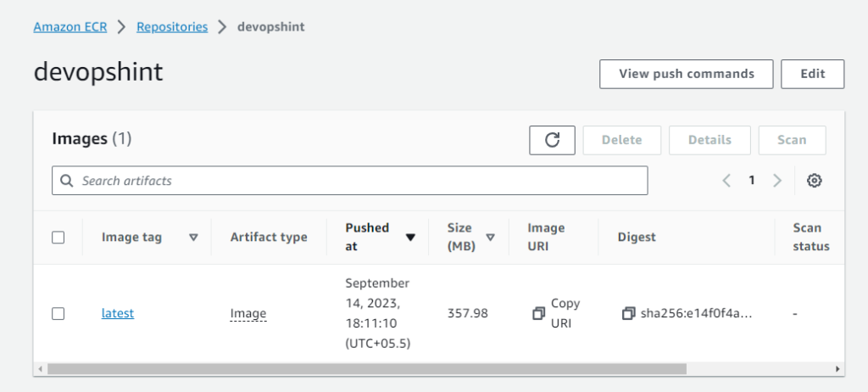The image size is (868, 392).
Task: Go to next page arrow
Action: click(777, 180)
